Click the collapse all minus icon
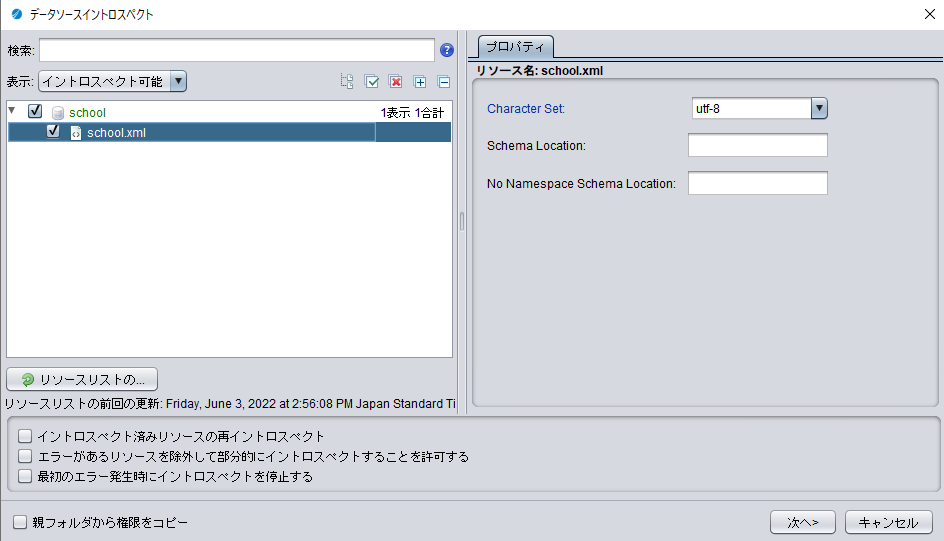Viewport: 944px width, 541px height. coord(444,81)
